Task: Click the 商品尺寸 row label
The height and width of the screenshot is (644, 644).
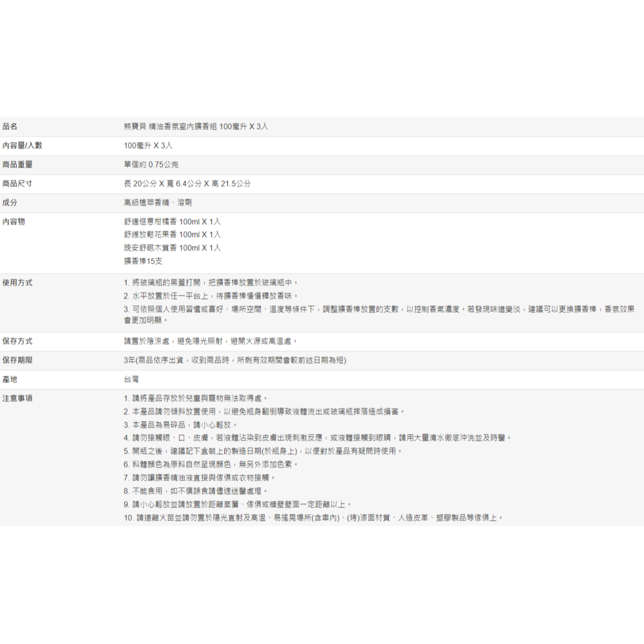Action: point(18,184)
